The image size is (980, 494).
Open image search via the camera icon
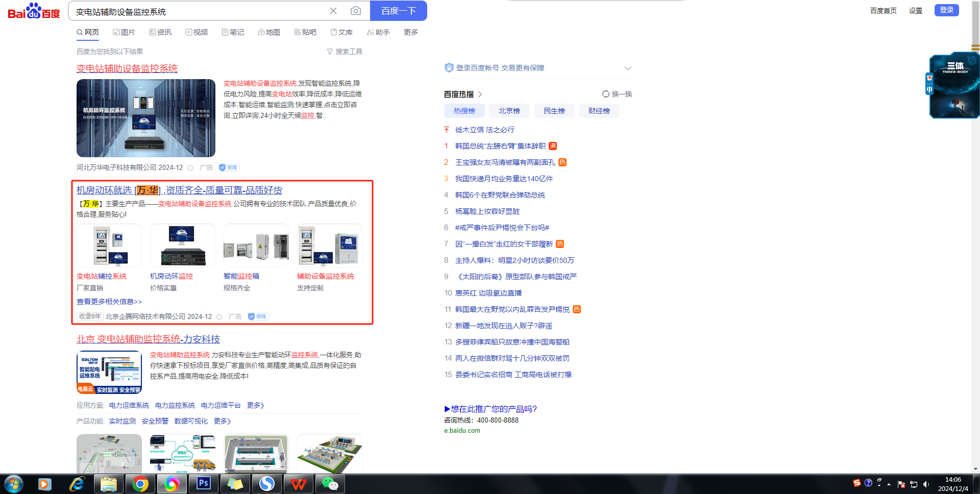pos(356,11)
